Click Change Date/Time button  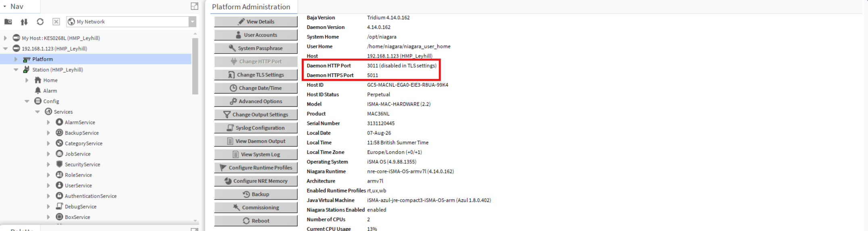coord(256,88)
